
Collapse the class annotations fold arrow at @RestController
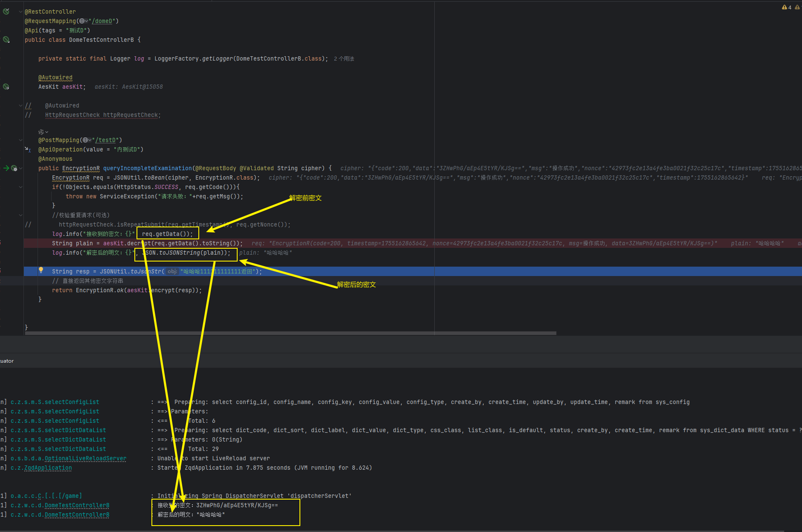(20, 12)
